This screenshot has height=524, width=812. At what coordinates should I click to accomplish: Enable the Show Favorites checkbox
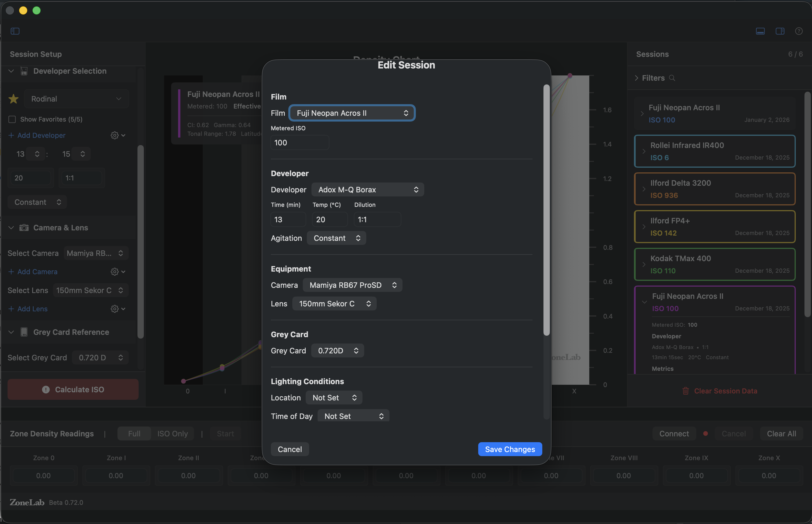(x=12, y=119)
